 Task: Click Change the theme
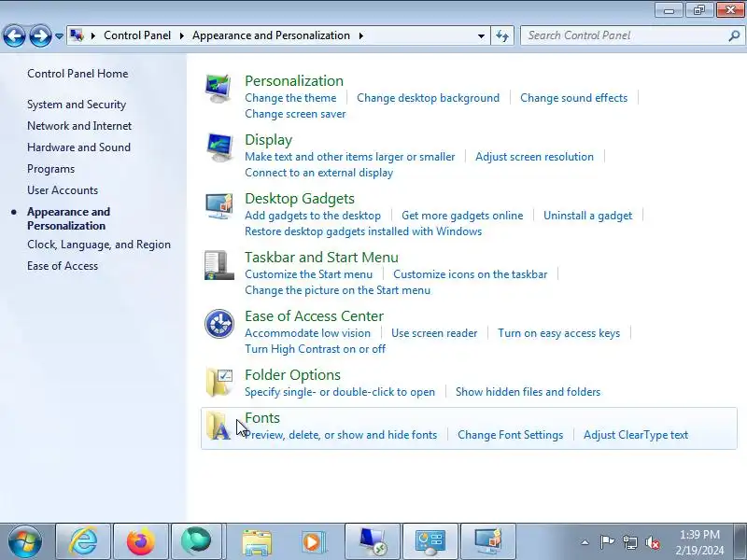pos(290,98)
